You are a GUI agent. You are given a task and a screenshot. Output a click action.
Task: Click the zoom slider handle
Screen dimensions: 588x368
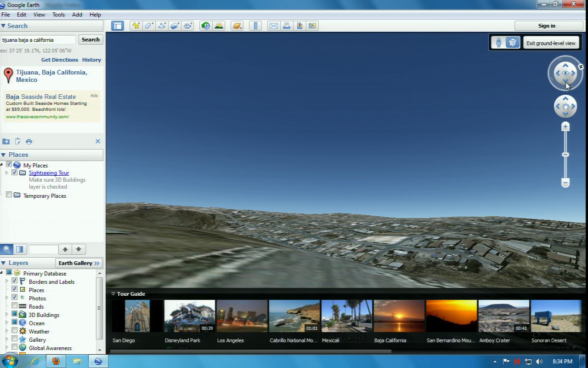pyautogui.click(x=565, y=155)
